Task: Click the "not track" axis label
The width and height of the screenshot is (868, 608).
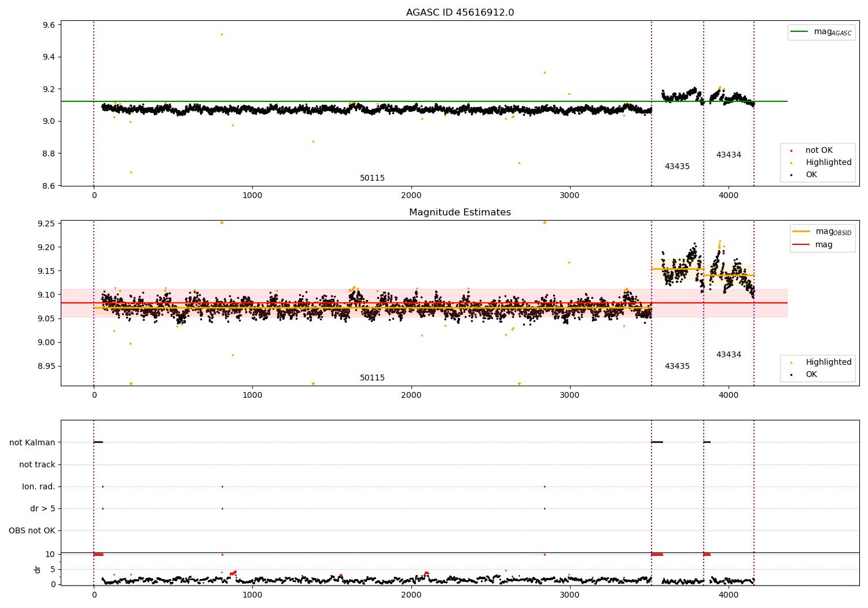Action: click(37, 465)
